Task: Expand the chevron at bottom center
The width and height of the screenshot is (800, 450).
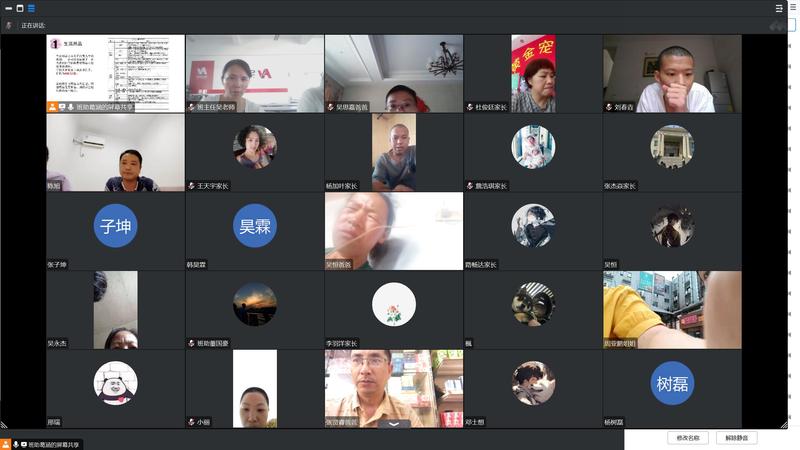Action: coord(393,424)
